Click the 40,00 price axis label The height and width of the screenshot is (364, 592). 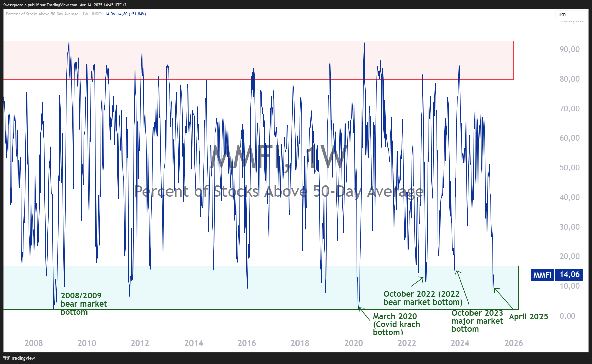[569, 197]
